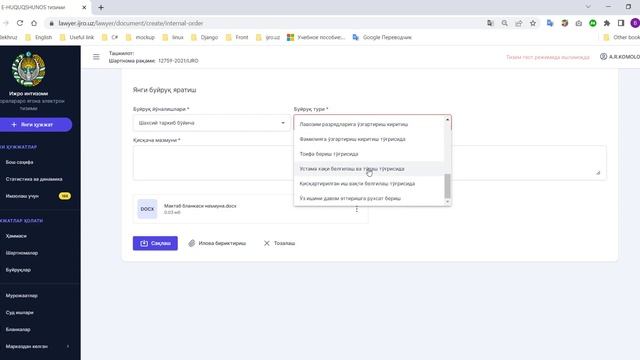Viewport: 640px width, 360px height.
Task: Click the Янги ҳужжат new document button
Action: point(36,124)
